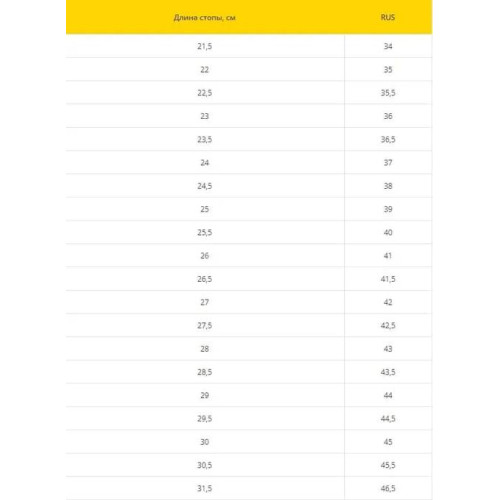
Task: Select RUS size 41 cell
Action: 388,256
